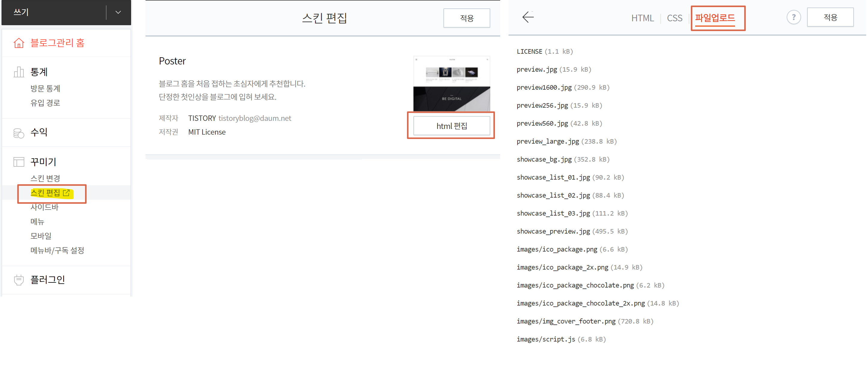This screenshot has height=367, width=868.
Task: Open 방문 통계 menu item
Action: click(45, 88)
